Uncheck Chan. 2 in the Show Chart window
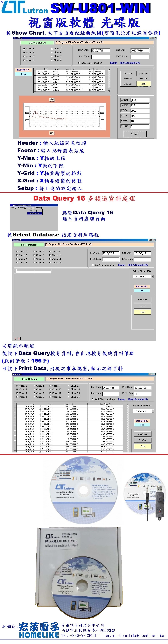 [24, 52]
